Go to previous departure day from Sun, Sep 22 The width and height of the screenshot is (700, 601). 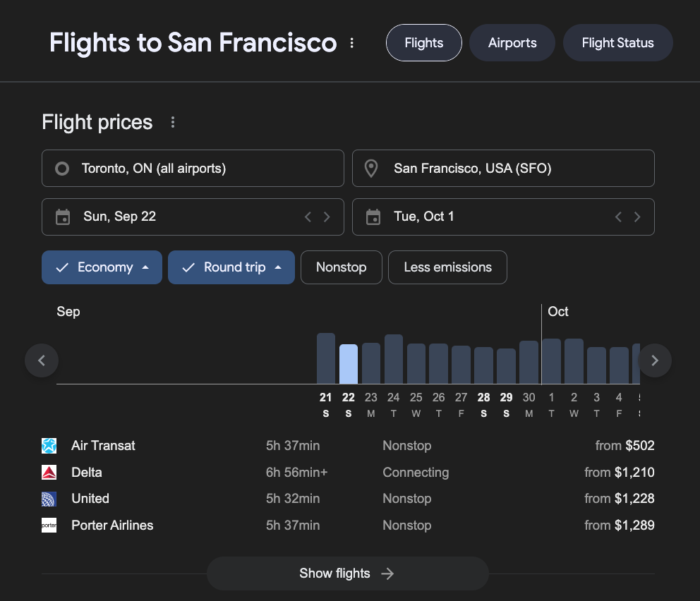pyautogui.click(x=308, y=217)
